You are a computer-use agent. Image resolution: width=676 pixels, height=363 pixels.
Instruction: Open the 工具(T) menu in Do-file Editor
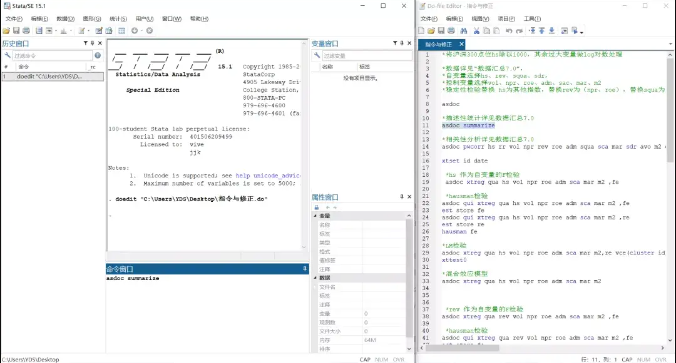coord(532,19)
